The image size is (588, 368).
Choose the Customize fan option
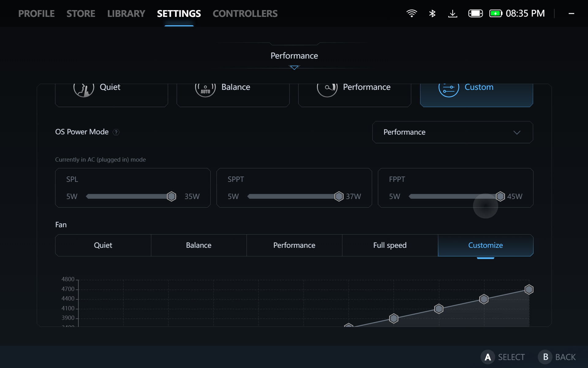point(485,245)
